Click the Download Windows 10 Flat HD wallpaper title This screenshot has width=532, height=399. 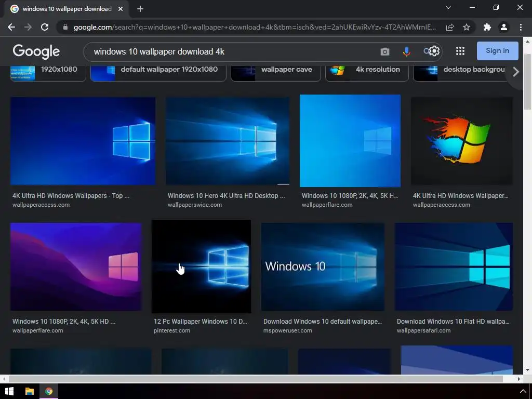pos(453,321)
